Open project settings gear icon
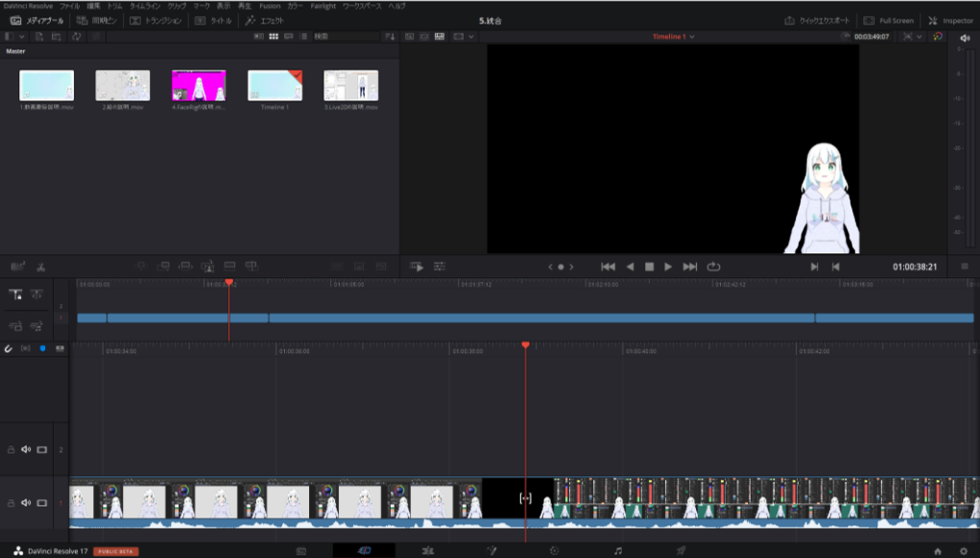This screenshot has width=980, height=558. point(963,551)
